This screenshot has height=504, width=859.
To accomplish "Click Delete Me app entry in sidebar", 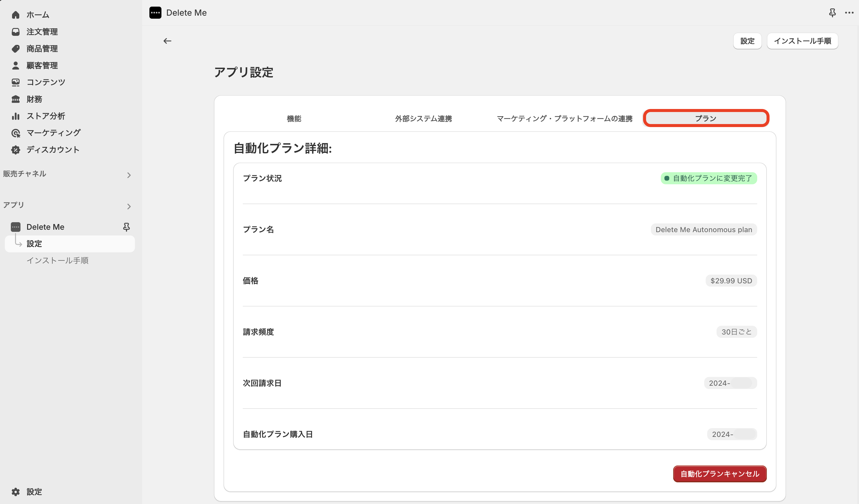I will pyautogui.click(x=45, y=227).
